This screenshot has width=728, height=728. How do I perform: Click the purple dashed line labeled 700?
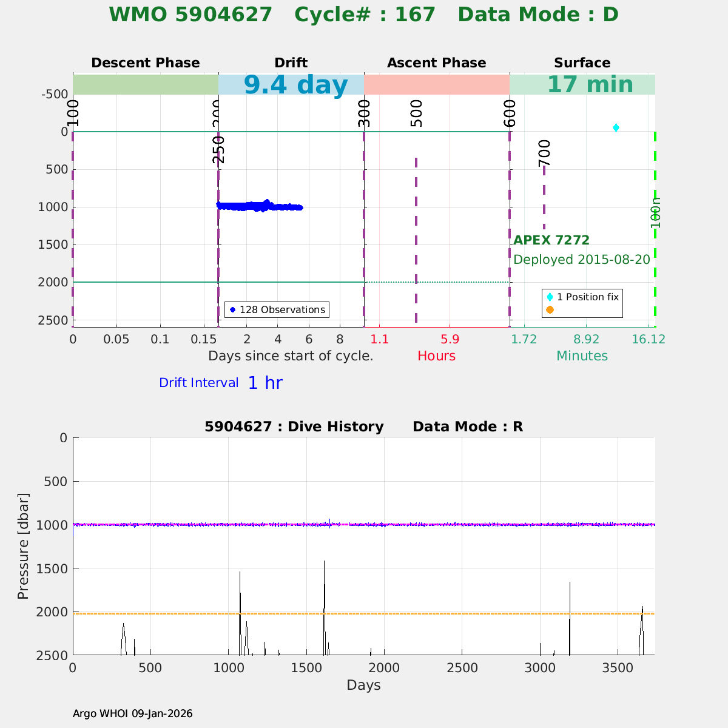[544, 200]
